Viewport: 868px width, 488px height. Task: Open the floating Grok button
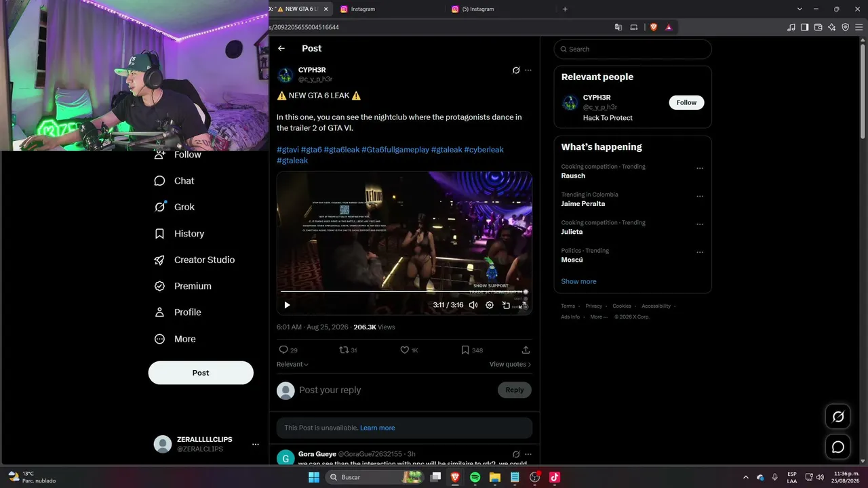pos(838,416)
